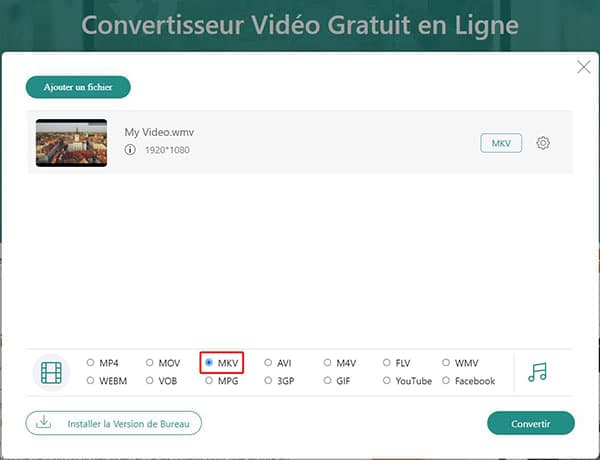Select FLV output format
This screenshot has width=600, height=460.
point(387,362)
